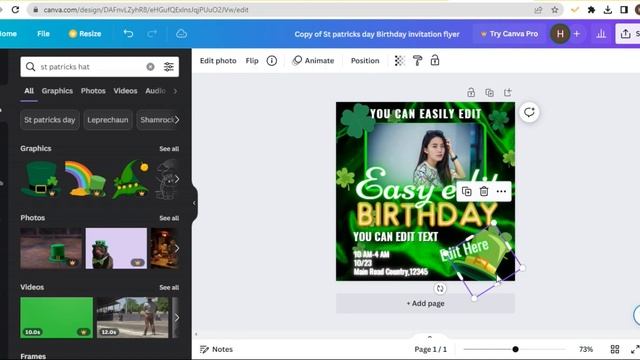Go to Home
This screenshot has height=360, width=640.
pos(8,34)
